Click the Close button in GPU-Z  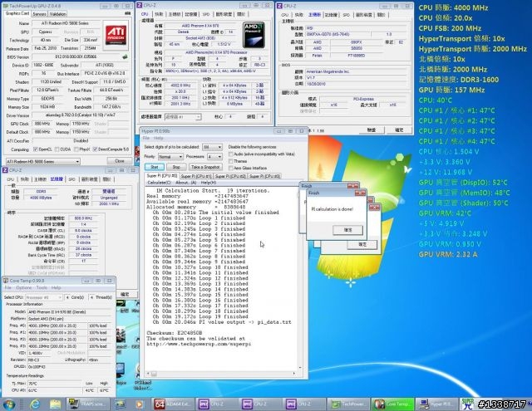coord(120,161)
